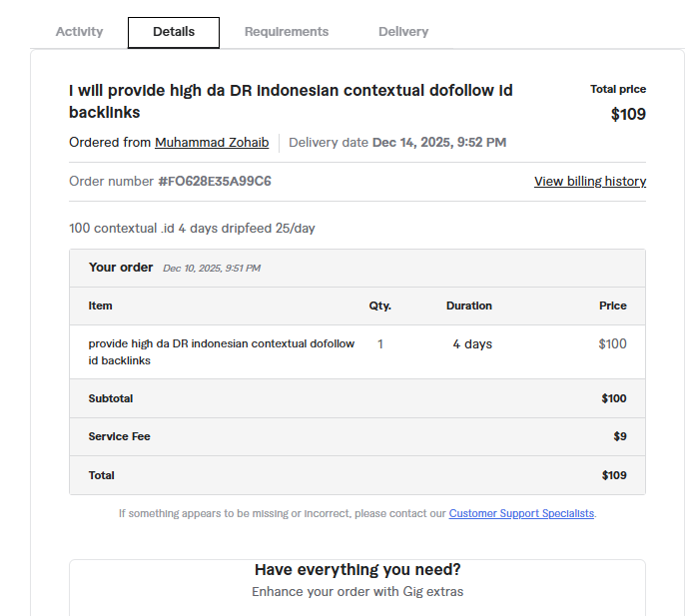Viewport: 691px width, 616px height.
Task: Click the gig title heading
Action: point(290,101)
